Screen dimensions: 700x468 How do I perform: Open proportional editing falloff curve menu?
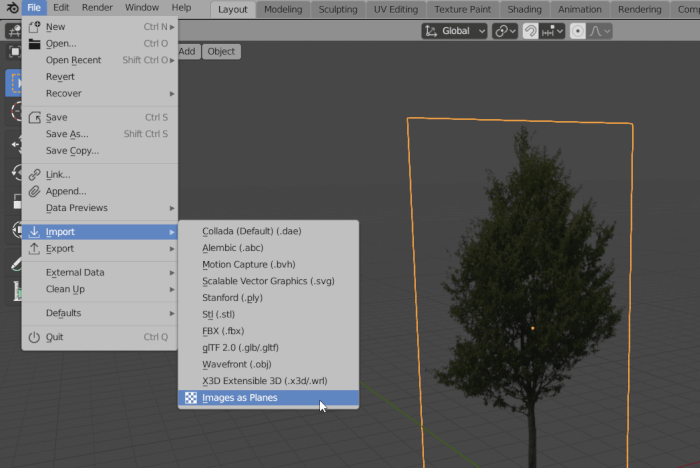pyautogui.click(x=599, y=31)
